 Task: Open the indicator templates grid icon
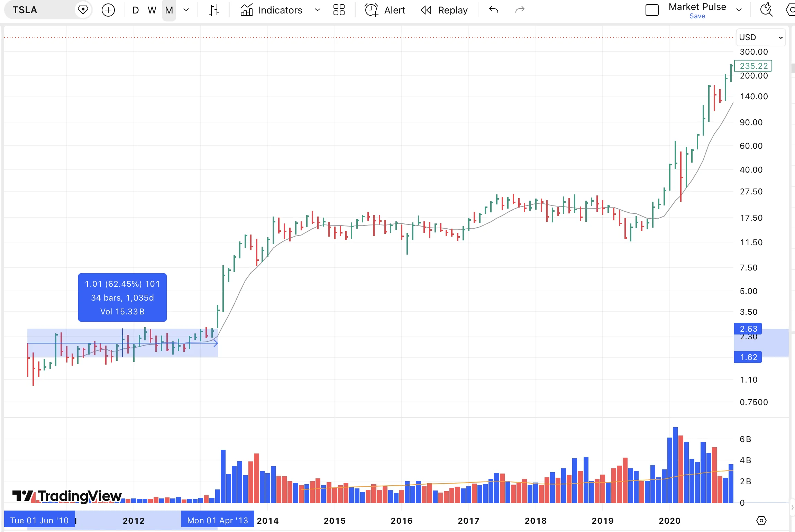pyautogui.click(x=339, y=10)
